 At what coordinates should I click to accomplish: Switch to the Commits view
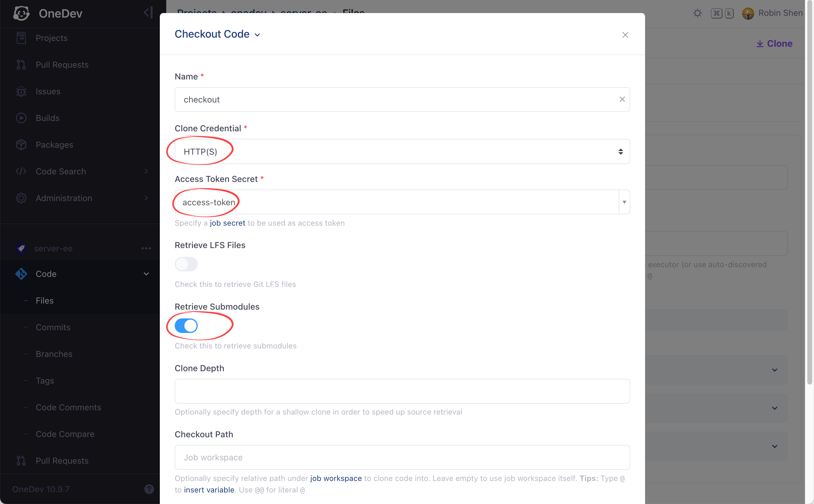53,327
